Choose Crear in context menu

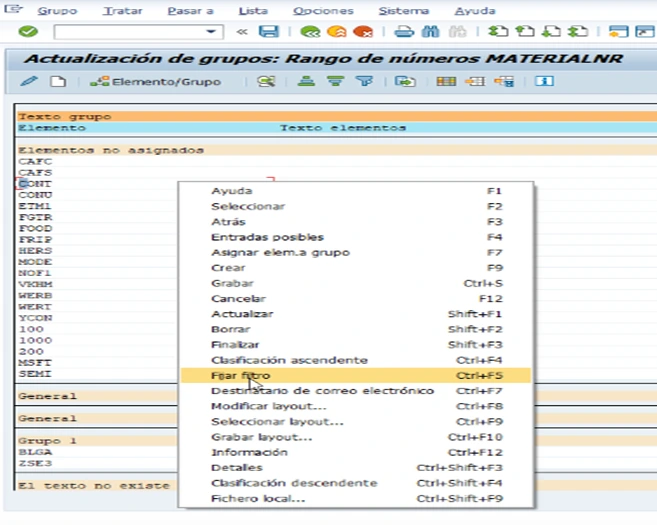(x=356, y=268)
